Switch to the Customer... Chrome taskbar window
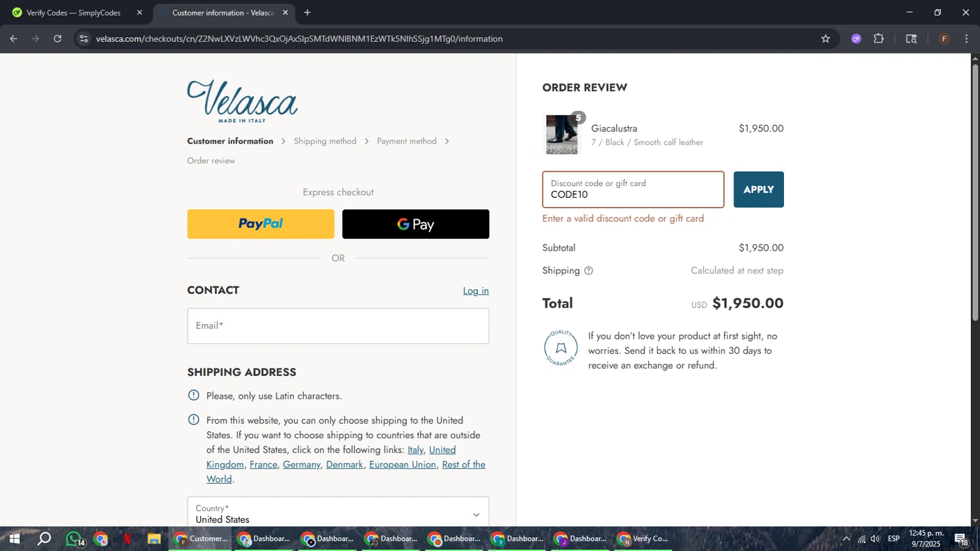Screen dimensions: 980x551 pos(200,539)
